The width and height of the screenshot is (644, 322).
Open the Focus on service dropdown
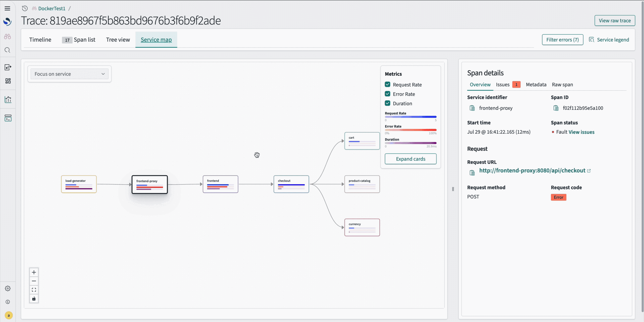[69, 74]
